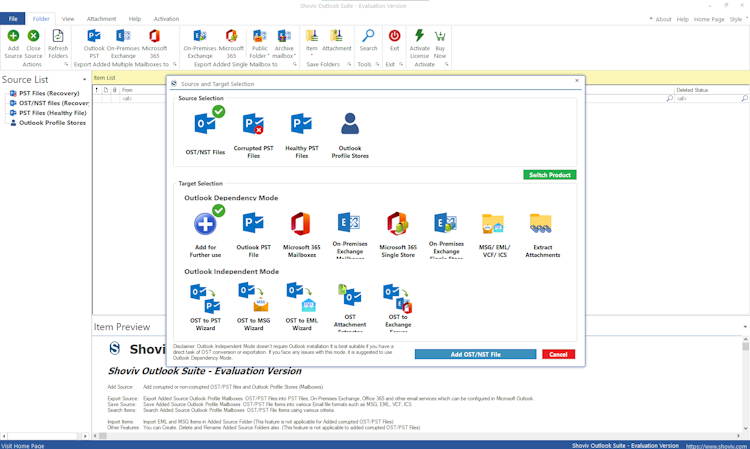The image size is (750, 449).
Task: Launch OST to MSG Wizard
Action: point(254,307)
